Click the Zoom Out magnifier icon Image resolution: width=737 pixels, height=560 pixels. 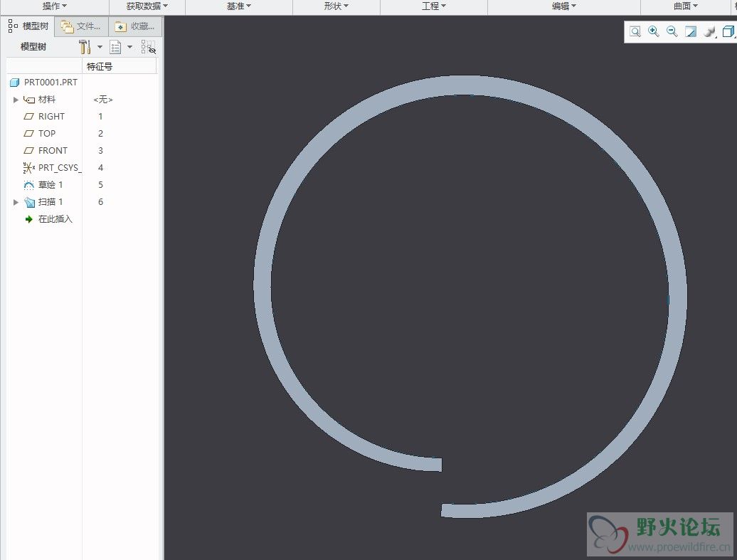[672, 31]
